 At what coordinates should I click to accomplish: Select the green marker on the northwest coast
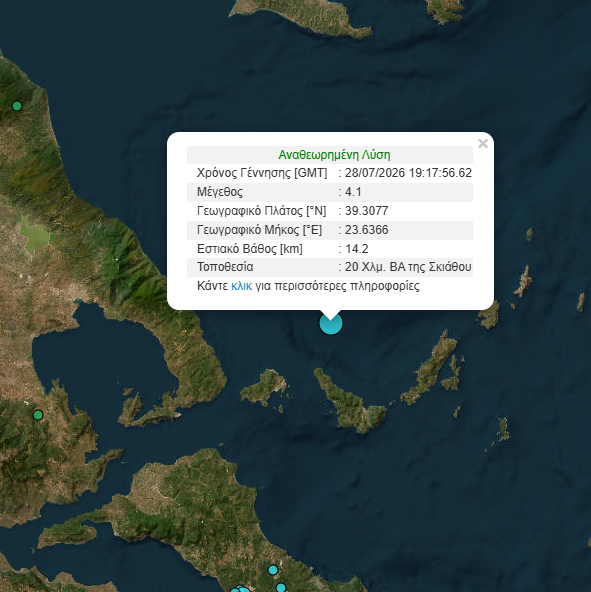[17, 106]
